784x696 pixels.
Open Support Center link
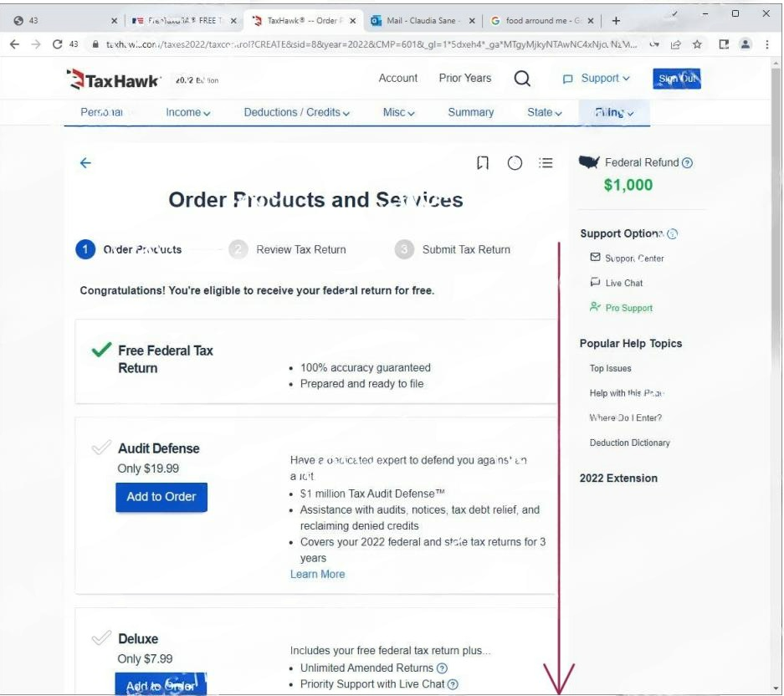(x=628, y=258)
